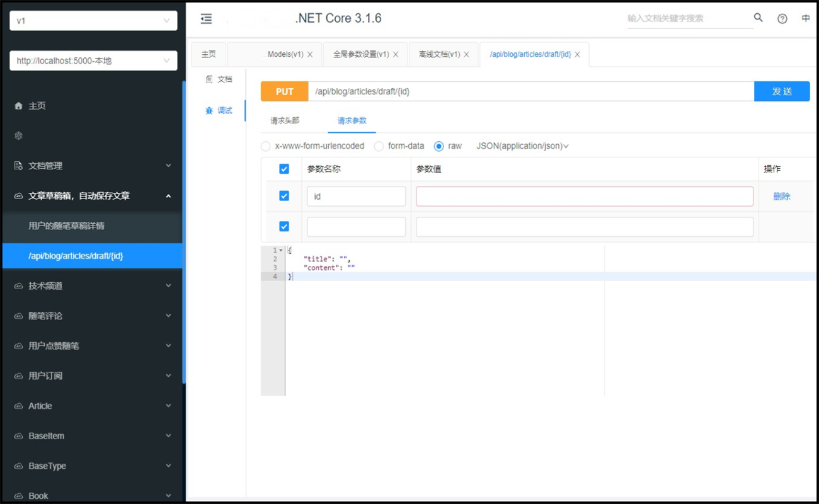The image size is (819, 504).
Task: Click the cloud icon beside 随笔评论
Action: coord(18,316)
